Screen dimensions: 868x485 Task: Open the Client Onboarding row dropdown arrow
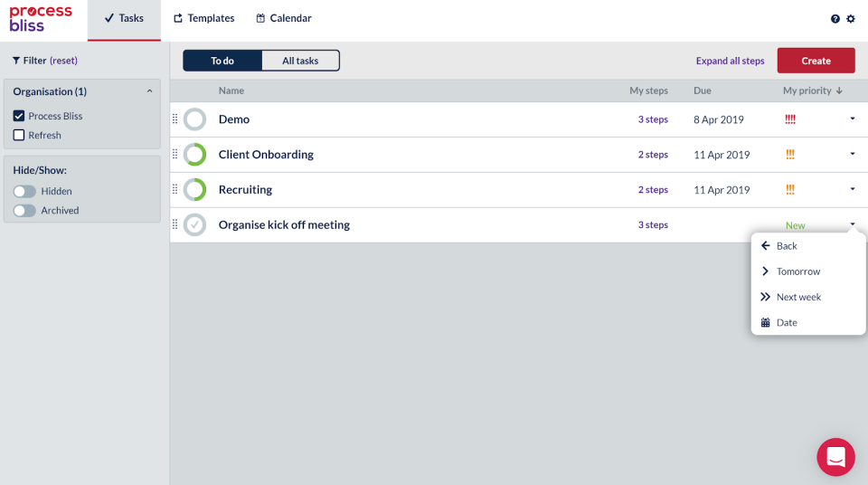[x=852, y=154]
